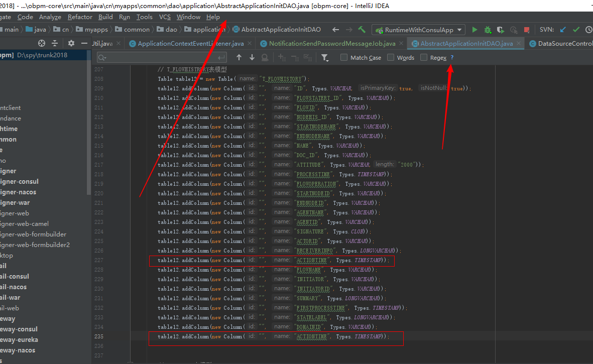Screen dimensions: 593x364
Task: Open the Help menu
Action: pyautogui.click(x=213, y=17)
